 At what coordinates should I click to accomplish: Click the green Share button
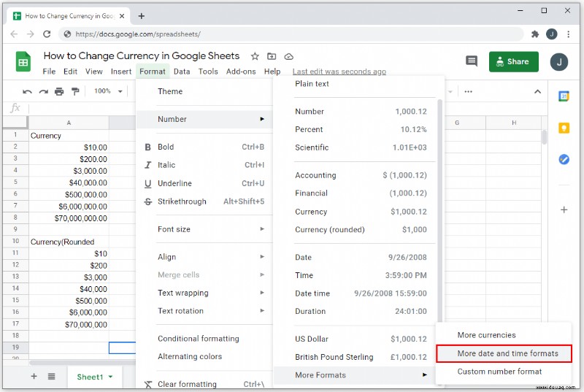[x=514, y=62]
